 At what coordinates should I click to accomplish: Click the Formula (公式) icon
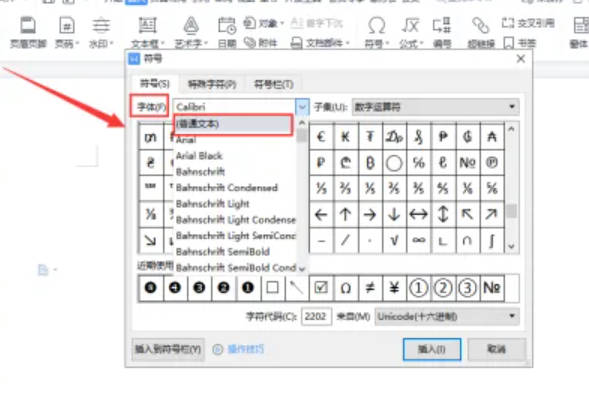coord(410,25)
